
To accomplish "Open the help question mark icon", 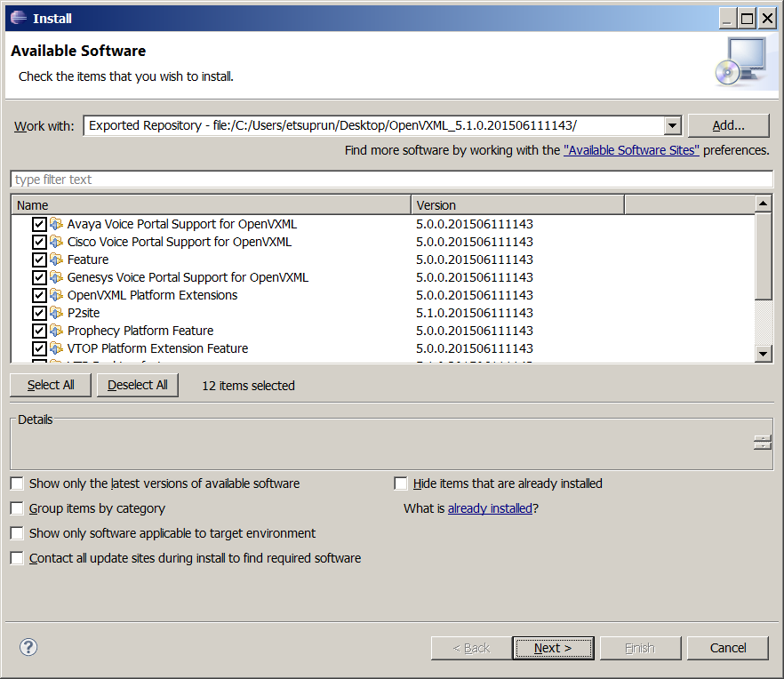I will click(x=28, y=647).
